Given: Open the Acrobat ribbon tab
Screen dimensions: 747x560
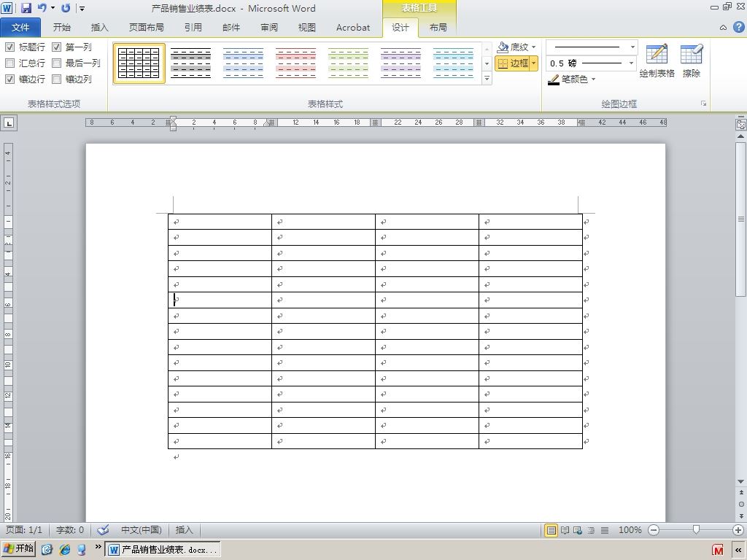Looking at the screenshot, I should tap(353, 28).
